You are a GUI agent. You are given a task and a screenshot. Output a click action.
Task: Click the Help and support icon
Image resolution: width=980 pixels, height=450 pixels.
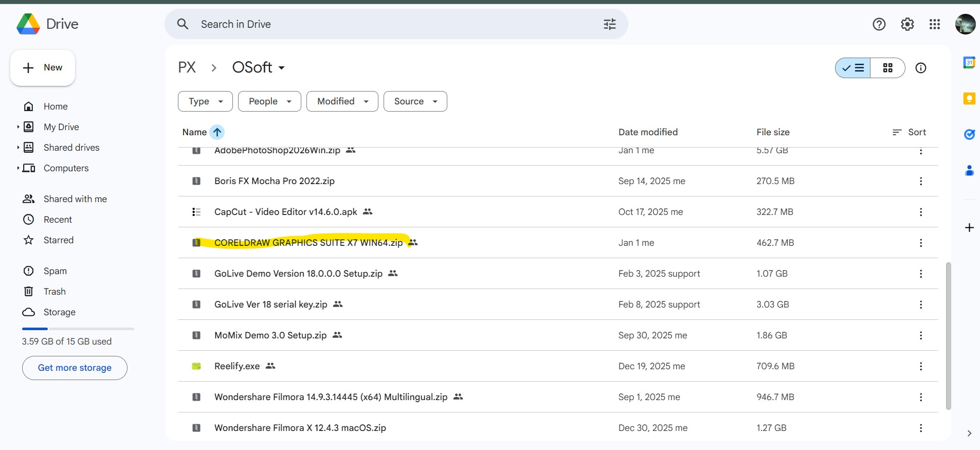tap(879, 24)
